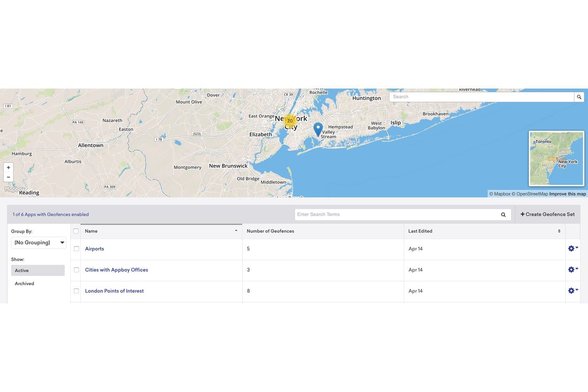This screenshot has height=392, width=588.
Task: Click the Huntington label on the map
Action: click(366, 98)
